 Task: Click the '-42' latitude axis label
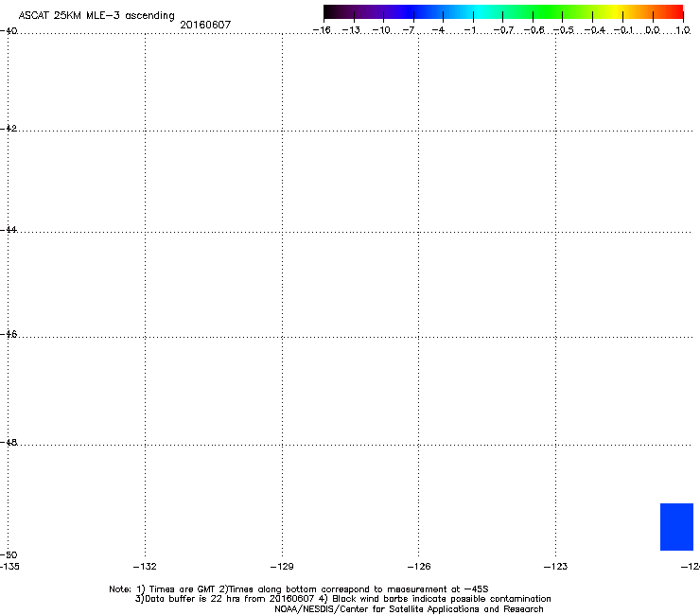click(x=9, y=128)
